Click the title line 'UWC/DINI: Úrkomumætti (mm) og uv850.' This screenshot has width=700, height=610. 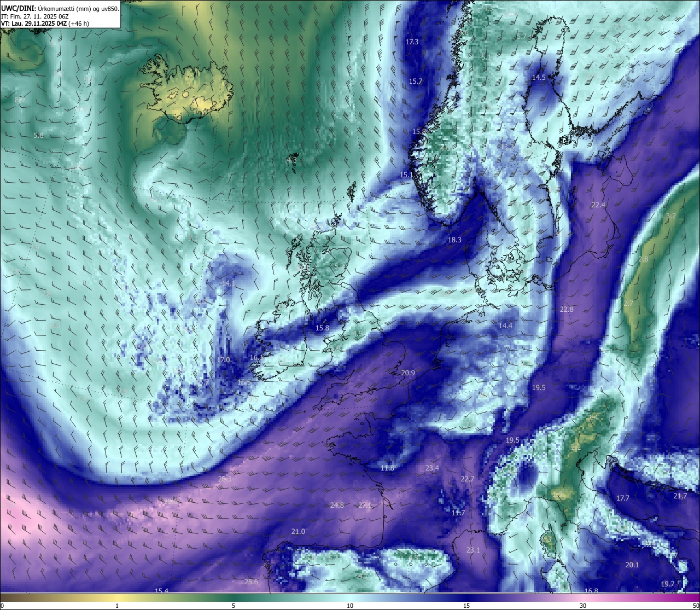point(60,8)
